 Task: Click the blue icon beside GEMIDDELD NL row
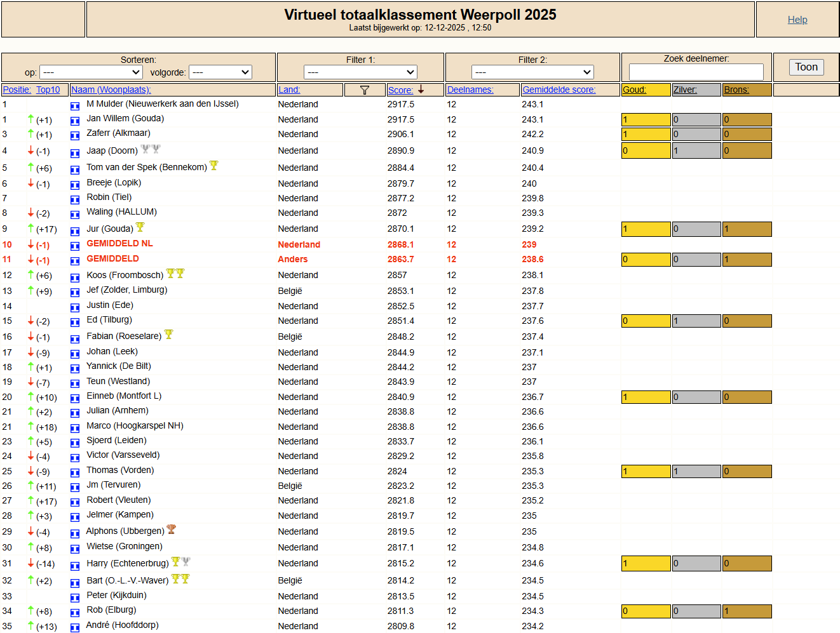tap(75, 246)
